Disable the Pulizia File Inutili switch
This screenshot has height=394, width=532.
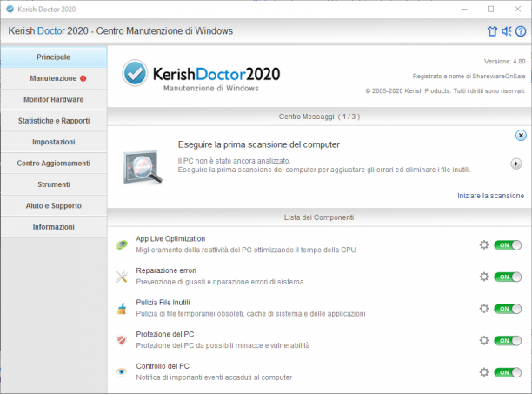[x=508, y=309]
